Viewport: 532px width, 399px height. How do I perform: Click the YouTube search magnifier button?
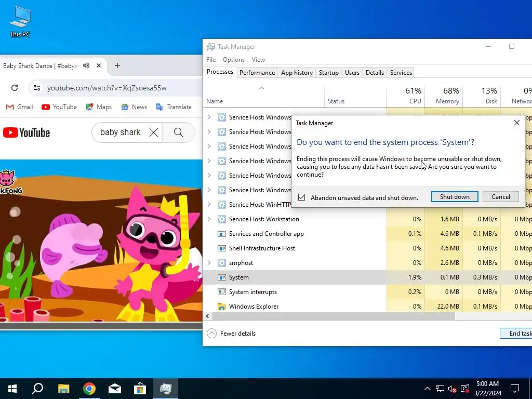[179, 132]
